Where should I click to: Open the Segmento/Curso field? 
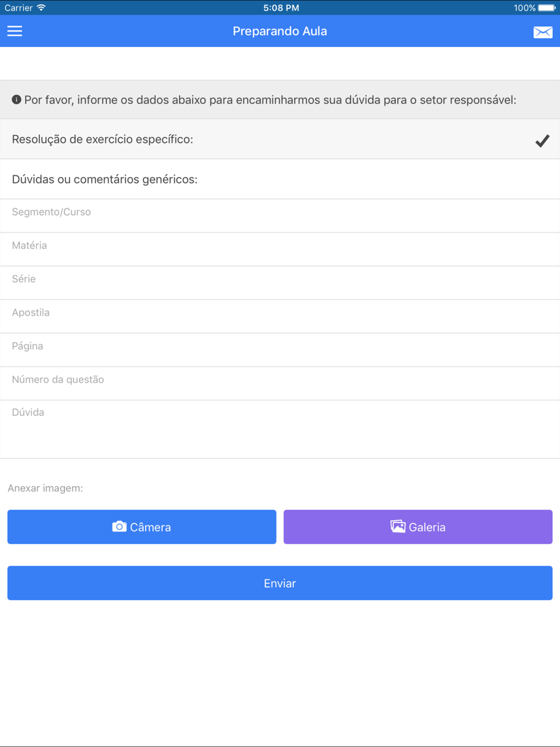280,216
